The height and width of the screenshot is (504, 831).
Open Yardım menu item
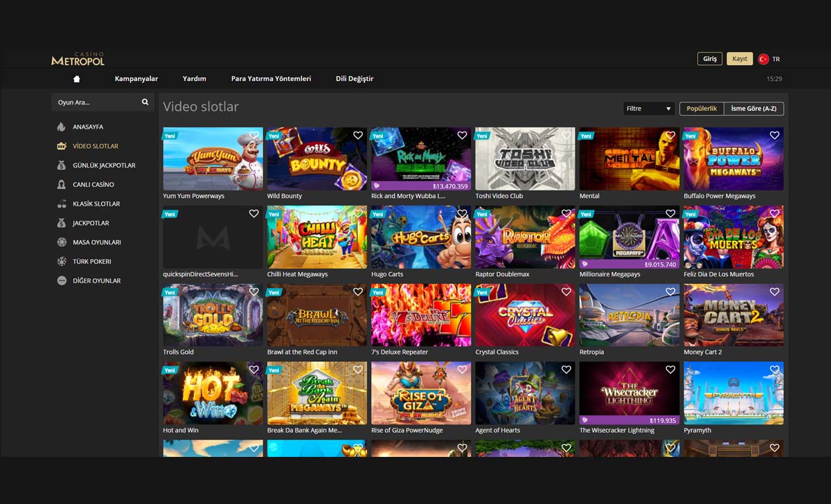[x=195, y=79]
